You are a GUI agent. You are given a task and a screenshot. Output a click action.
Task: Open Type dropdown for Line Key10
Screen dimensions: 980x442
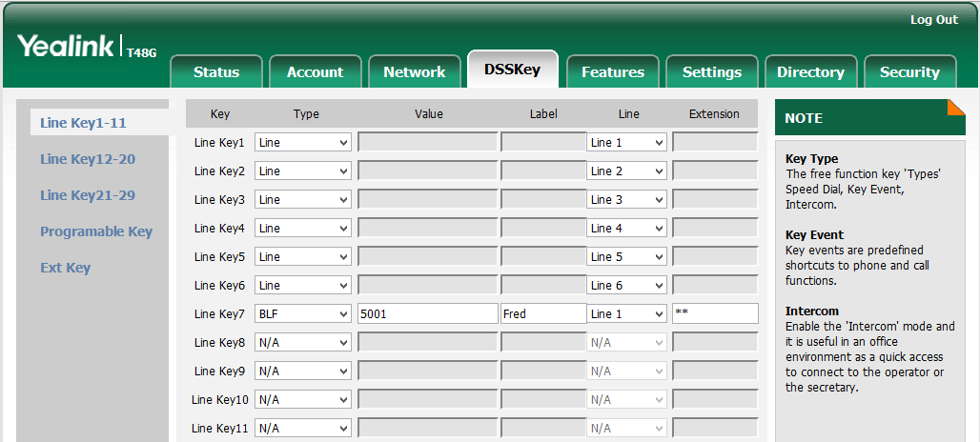tap(303, 399)
